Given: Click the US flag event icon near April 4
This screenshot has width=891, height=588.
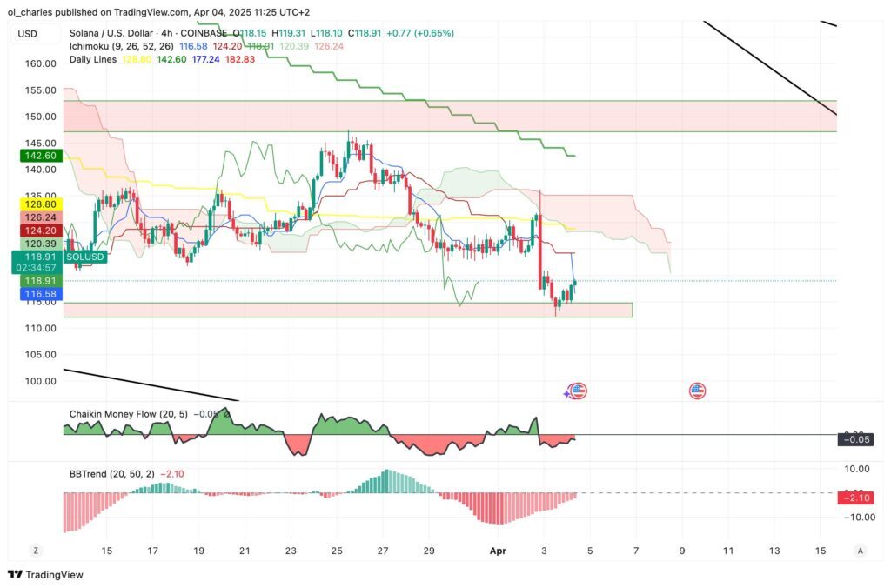Looking at the screenshot, I should 578,391.
